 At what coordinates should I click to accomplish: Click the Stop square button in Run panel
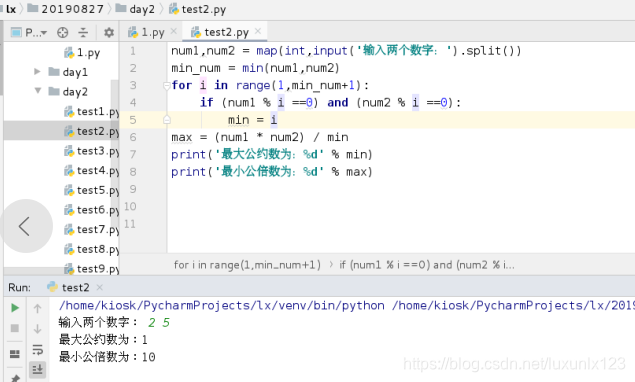coord(15,328)
